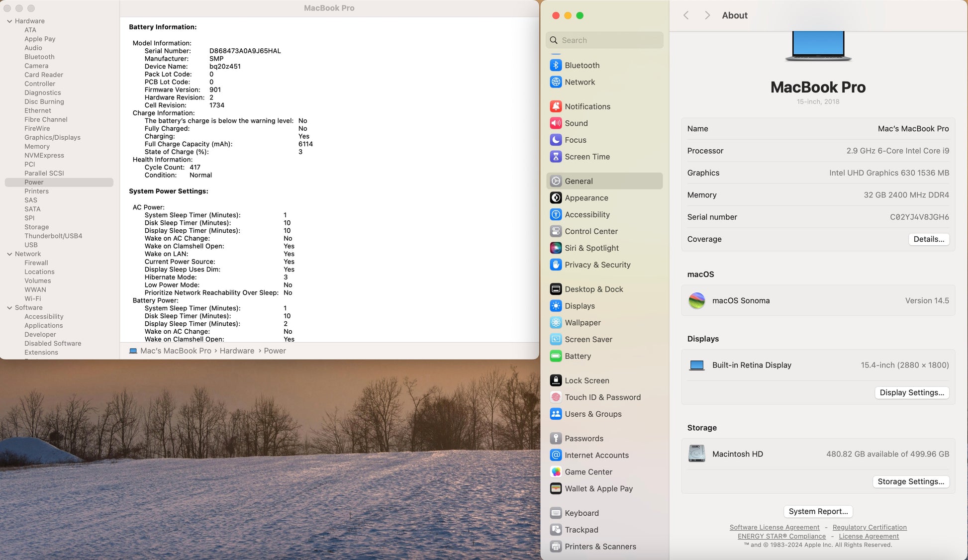Screen dimensions: 968x560
Task: Click the Screen Time hourglass icon
Action: [x=556, y=157]
